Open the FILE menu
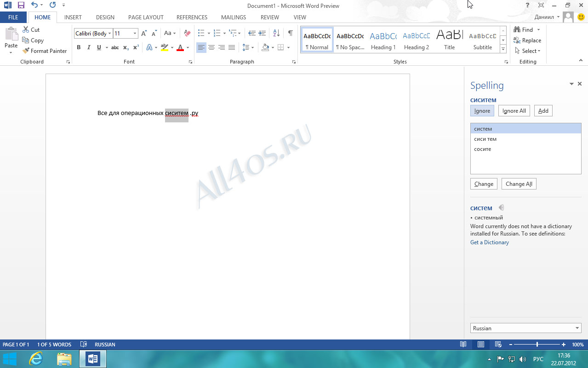This screenshot has width=588, height=368. [x=13, y=17]
